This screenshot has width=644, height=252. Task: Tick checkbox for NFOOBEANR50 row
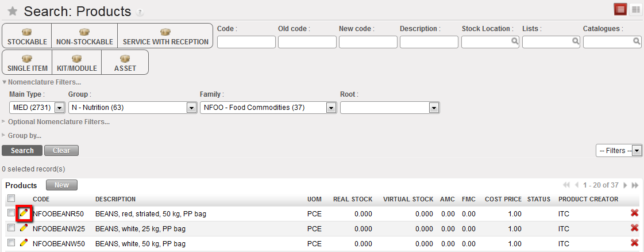(11, 213)
